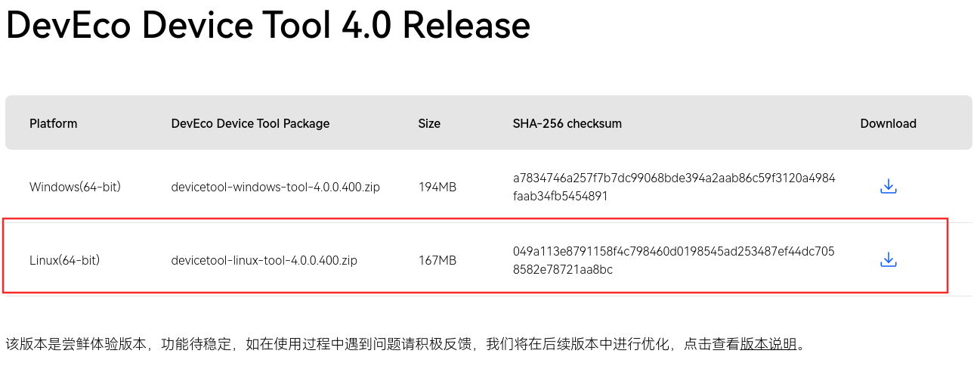The image size is (980, 369).
Task: Click the devicetool-linux-tool-4.0.0.400.zip file name
Action: (x=264, y=261)
